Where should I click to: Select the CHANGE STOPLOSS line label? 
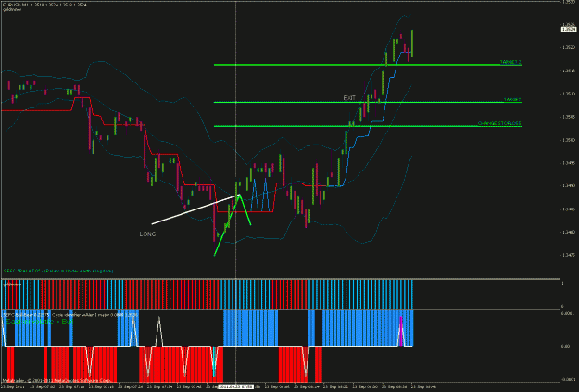pyautogui.click(x=499, y=123)
